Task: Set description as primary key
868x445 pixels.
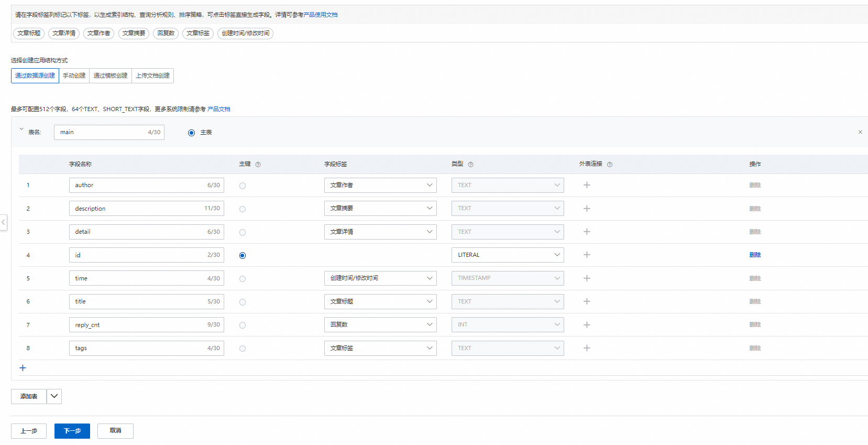Action: (x=243, y=209)
